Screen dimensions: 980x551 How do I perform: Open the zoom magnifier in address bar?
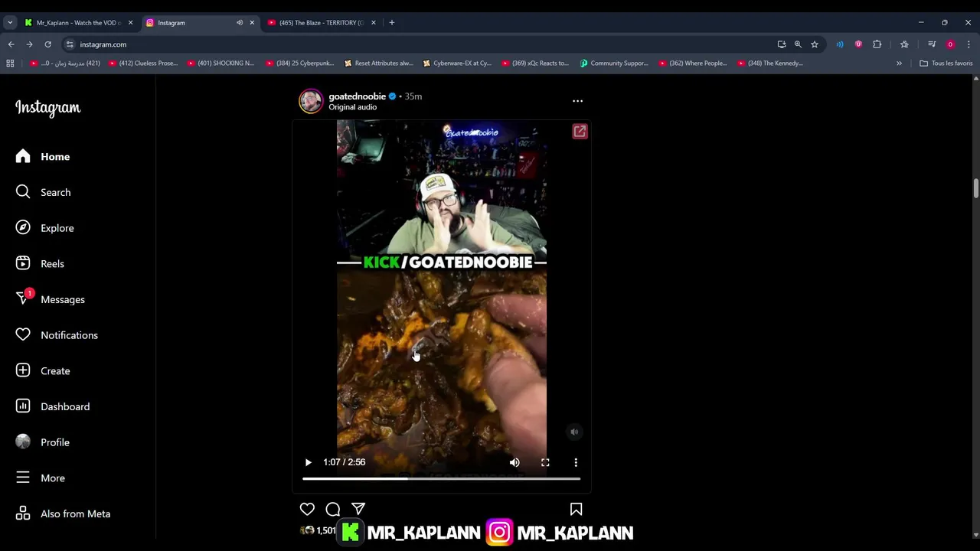click(x=798, y=44)
